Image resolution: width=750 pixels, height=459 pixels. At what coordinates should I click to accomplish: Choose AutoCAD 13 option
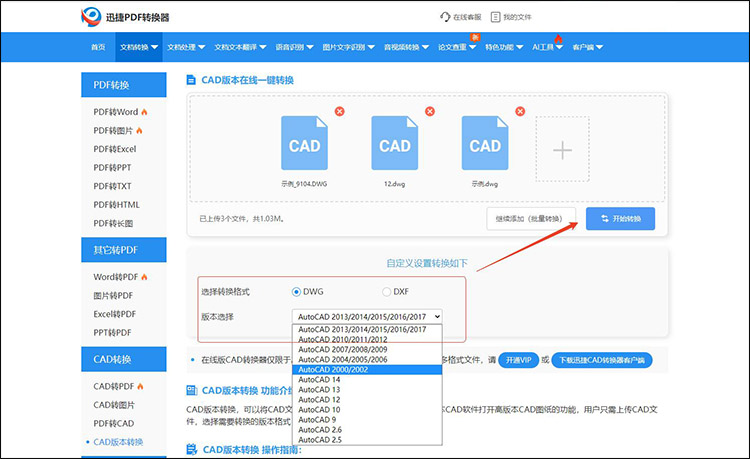coord(367,390)
